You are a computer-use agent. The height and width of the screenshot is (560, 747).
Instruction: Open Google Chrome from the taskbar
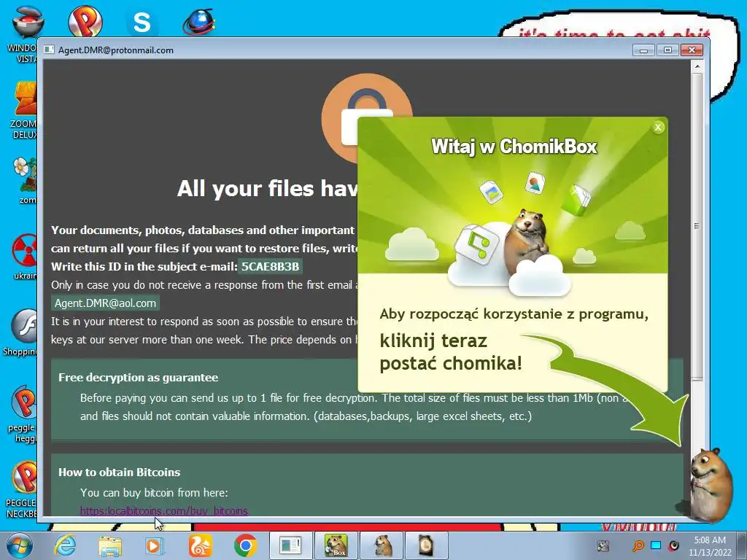(245, 545)
